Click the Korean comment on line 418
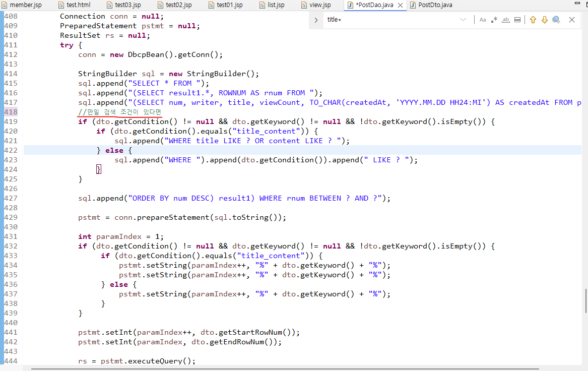This screenshot has width=588, height=371. pyautogui.click(x=119, y=112)
